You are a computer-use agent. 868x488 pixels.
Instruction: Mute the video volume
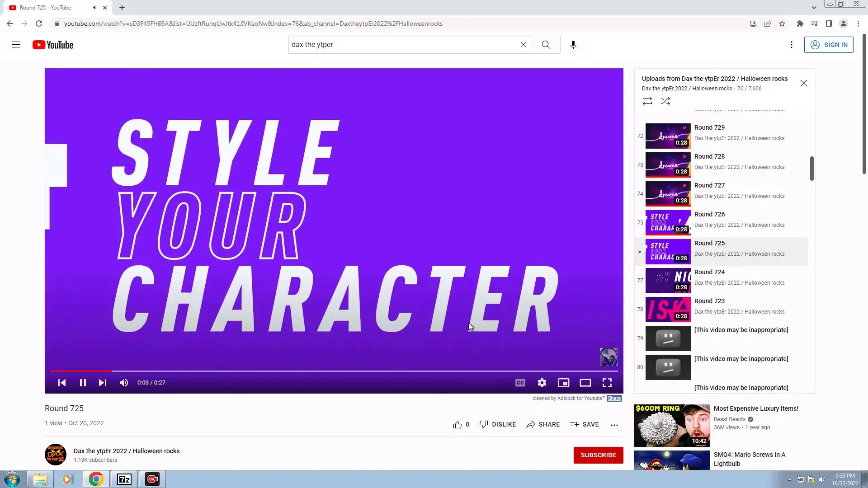(123, 383)
